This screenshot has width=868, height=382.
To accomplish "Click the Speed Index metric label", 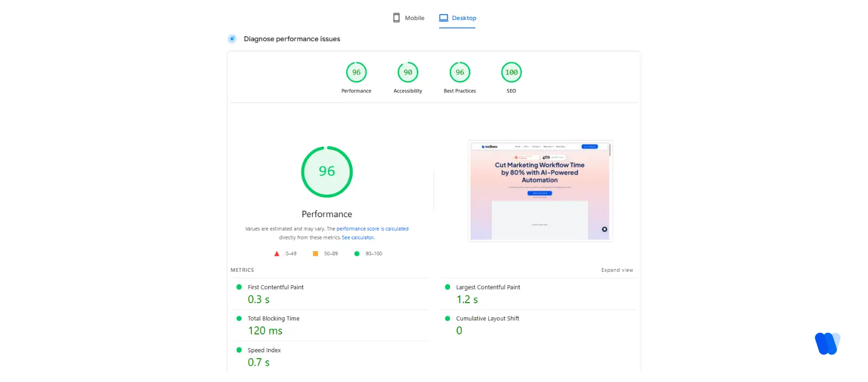I will coord(264,350).
